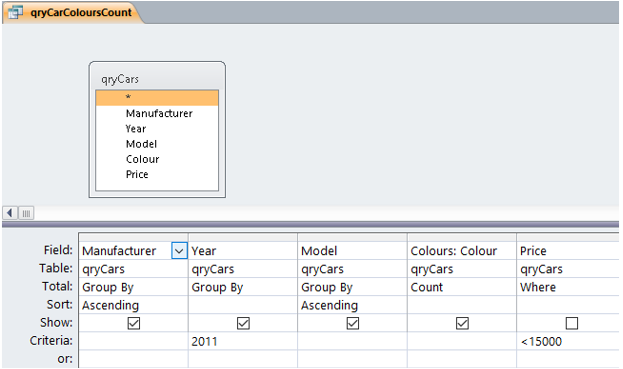The width and height of the screenshot is (623, 369).
Task: Click the Colours: Colour Field cell
Action: [462, 251]
